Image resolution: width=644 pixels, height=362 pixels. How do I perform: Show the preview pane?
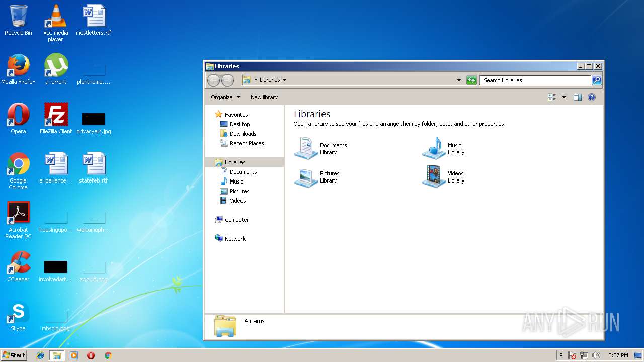[x=578, y=97]
